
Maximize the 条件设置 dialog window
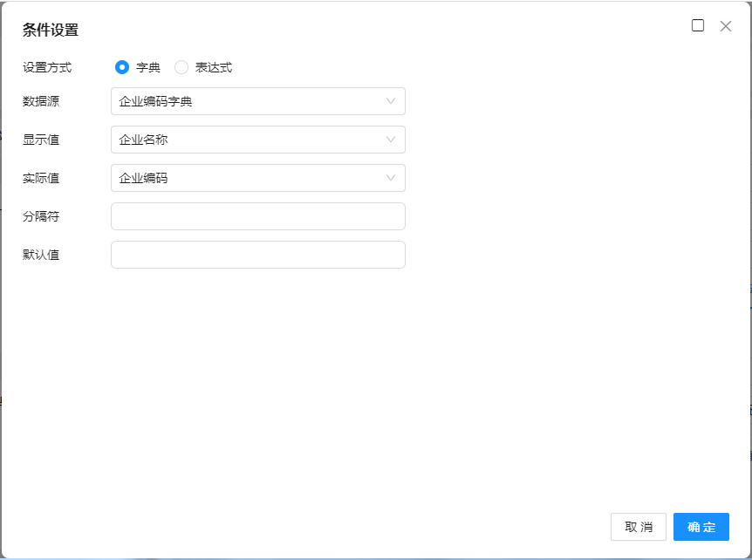coord(698,26)
